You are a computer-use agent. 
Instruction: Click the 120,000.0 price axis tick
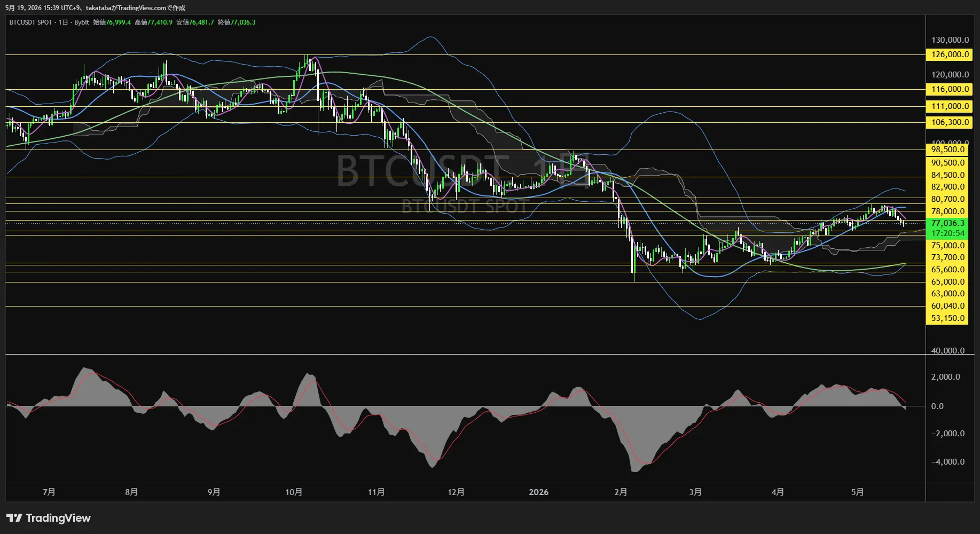(x=950, y=75)
